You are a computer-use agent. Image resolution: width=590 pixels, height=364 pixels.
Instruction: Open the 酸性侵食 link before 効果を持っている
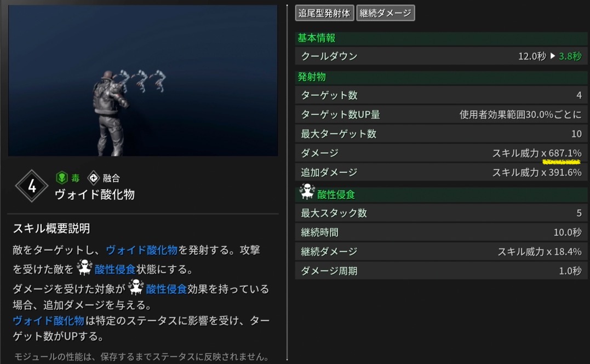click(167, 289)
